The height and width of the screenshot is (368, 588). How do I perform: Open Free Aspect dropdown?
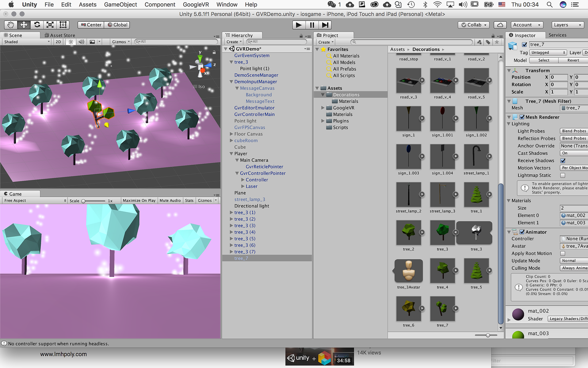tap(34, 200)
